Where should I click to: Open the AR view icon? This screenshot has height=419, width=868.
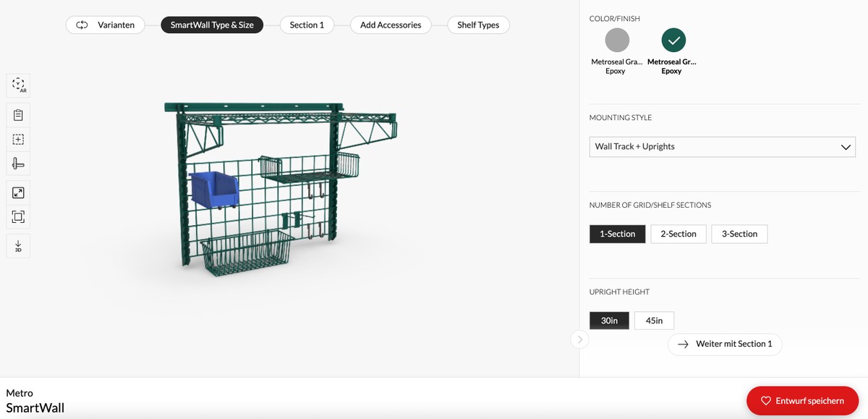tap(19, 85)
